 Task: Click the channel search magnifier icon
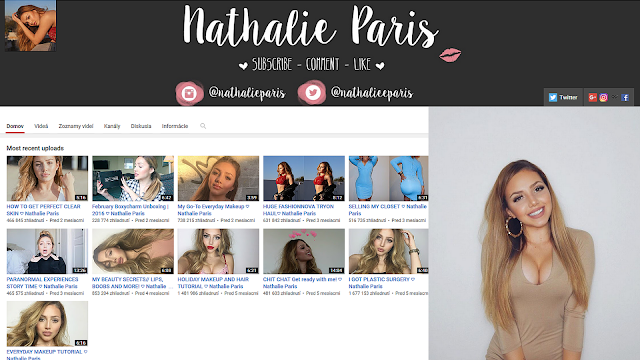[x=203, y=126]
